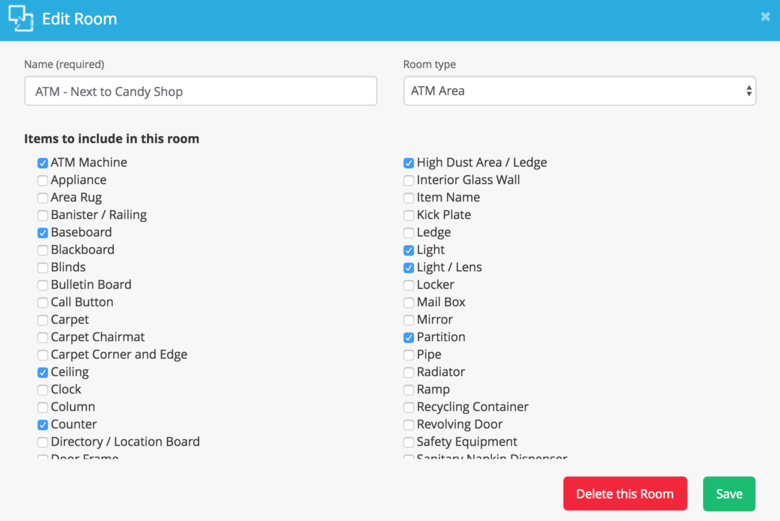The image size is (780, 521).
Task: Click the Name text field
Action: (200, 91)
